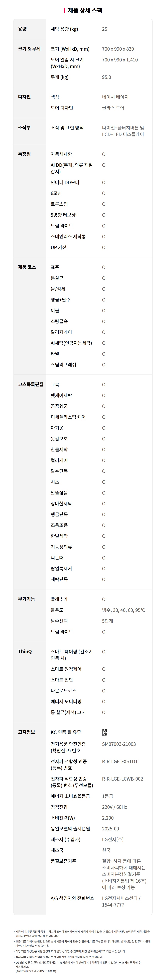Viewport: 166px width, 980px height.
Task: Click the 코스목록편집 section label
Action: point(31,384)
